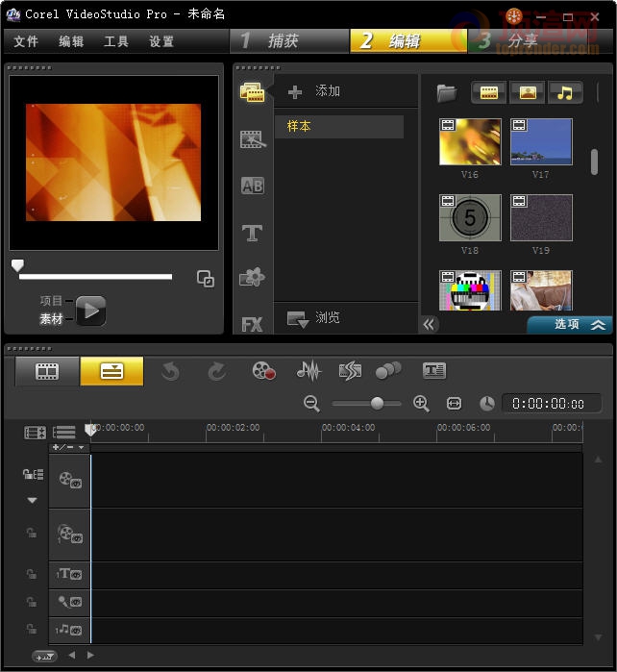Toggle the title track button
Screen dimensions: 617x672
coord(70,574)
